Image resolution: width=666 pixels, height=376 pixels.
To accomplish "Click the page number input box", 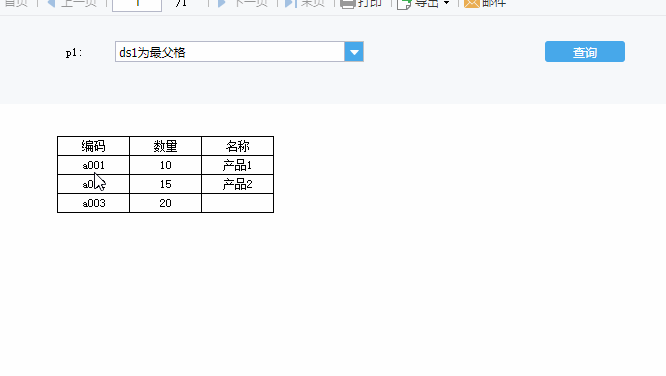I will click(x=137, y=4).
